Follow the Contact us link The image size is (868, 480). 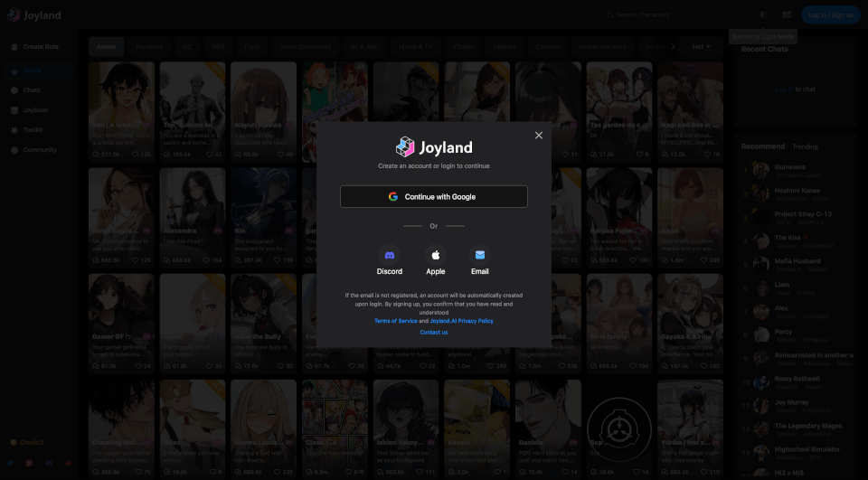click(433, 332)
